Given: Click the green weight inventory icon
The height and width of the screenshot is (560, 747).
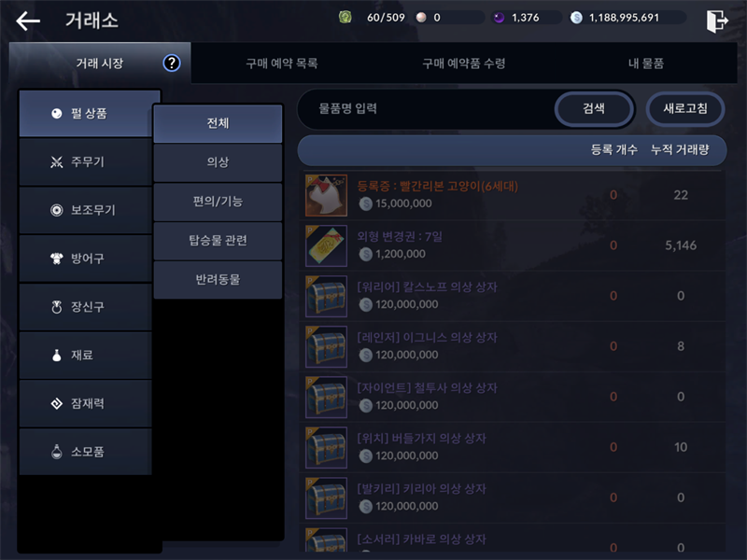Looking at the screenshot, I should (x=345, y=18).
